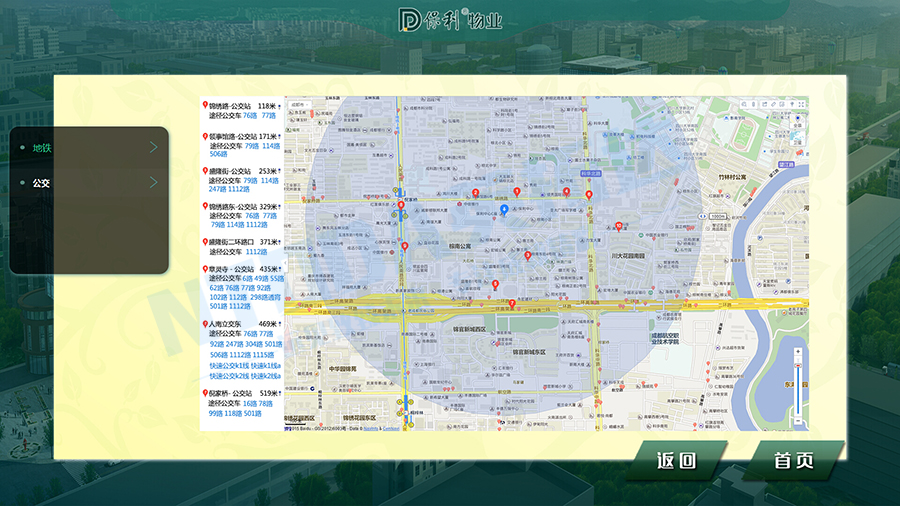Open 77路 link under 锦绣路-公交站
Image resolution: width=900 pixels, height=506 pixels.
coord(269,115)
